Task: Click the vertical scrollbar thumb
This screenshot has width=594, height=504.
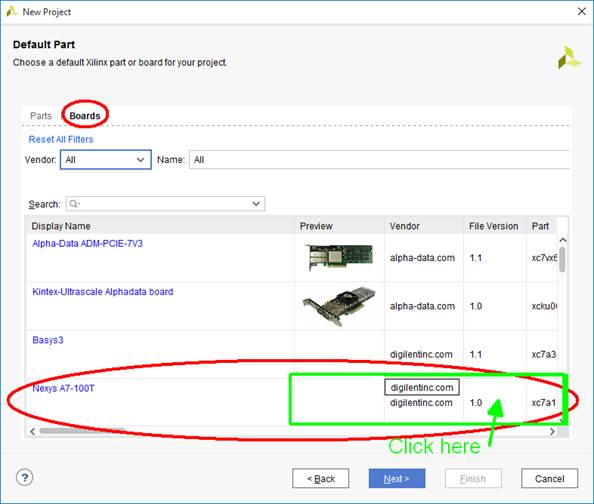Action: tap(563, 259)
